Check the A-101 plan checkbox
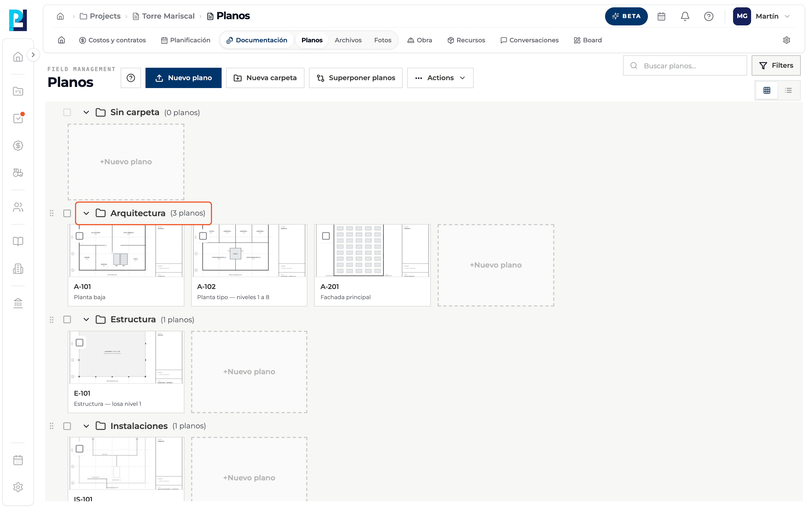The height and width of the screenshot is (508, 812). (80, 236)
